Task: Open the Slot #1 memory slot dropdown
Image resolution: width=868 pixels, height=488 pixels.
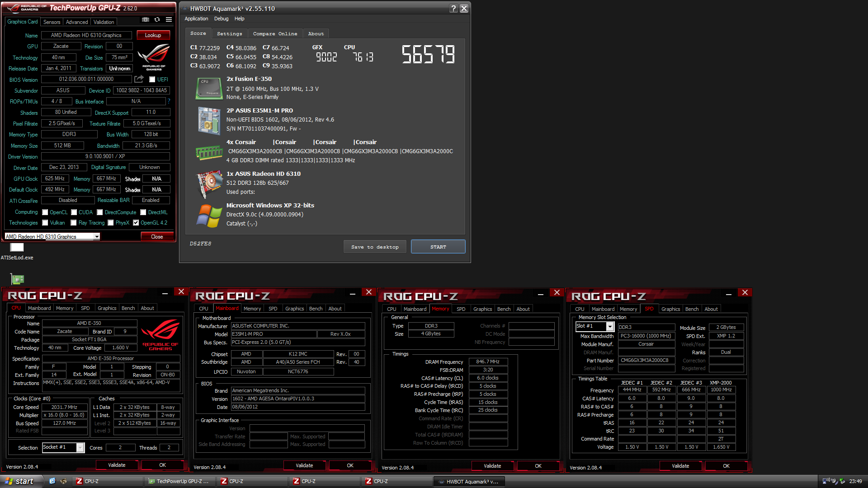Action: pos(610,326)
